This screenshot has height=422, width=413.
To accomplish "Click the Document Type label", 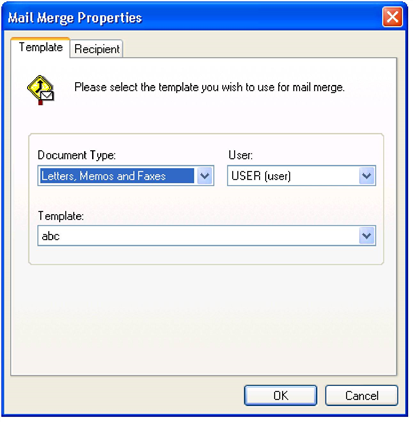I will [x=76, y=155].
